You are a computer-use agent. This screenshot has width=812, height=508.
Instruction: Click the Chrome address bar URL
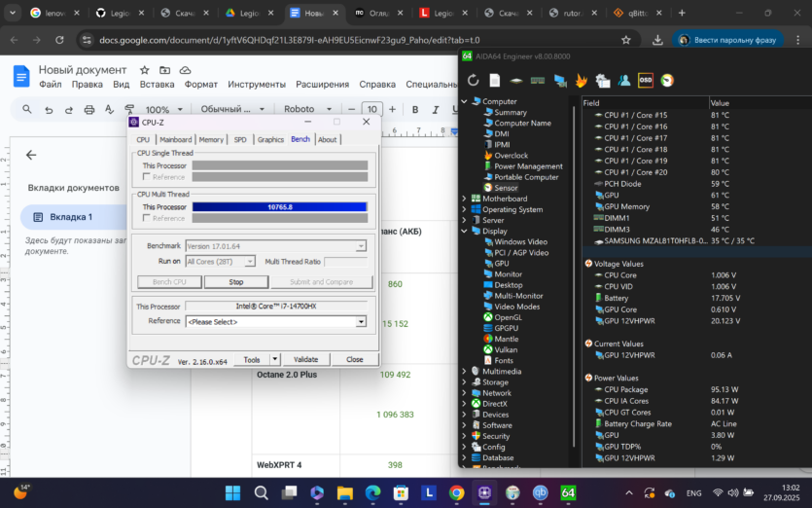(x=290, y=40)
